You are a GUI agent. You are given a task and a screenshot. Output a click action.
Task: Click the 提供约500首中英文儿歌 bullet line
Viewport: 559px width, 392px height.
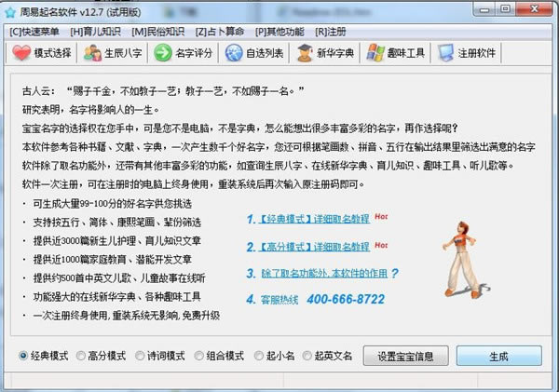119,278
